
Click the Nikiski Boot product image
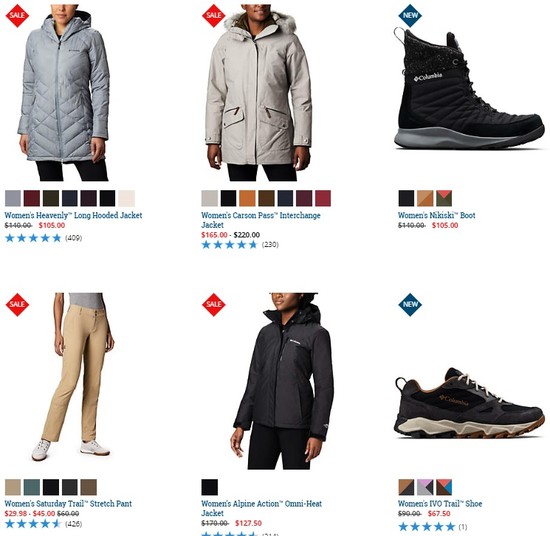469,89
